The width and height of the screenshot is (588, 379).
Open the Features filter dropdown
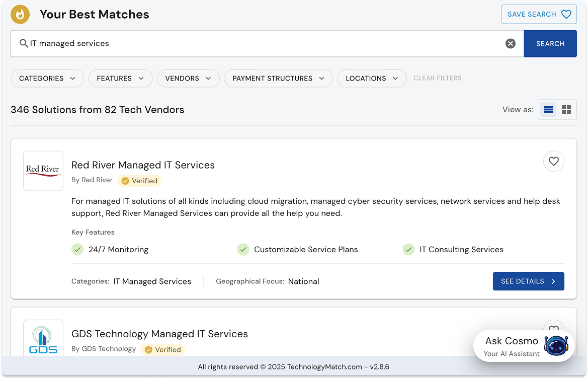click(120, 79)
